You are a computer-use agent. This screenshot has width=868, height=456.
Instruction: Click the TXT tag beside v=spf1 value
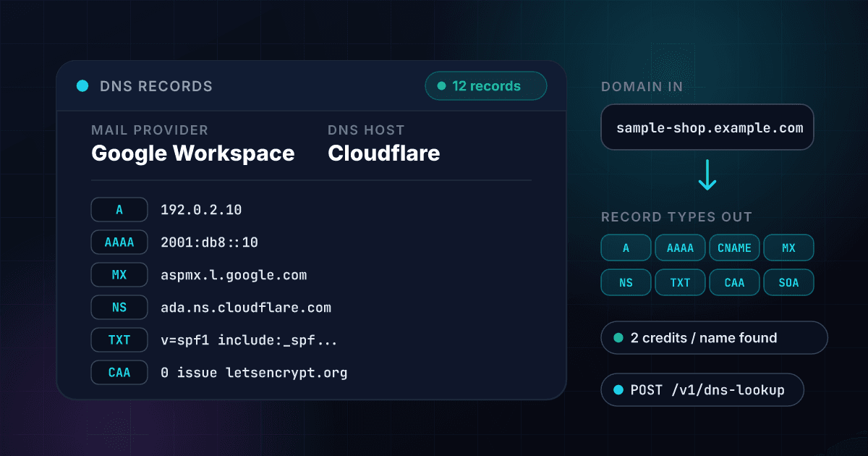(119, 340)
